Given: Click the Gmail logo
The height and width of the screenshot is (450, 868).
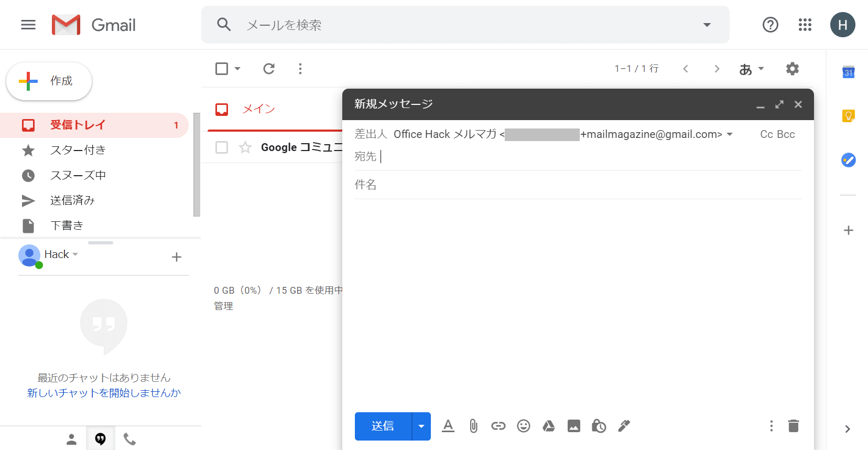Looking at the screenshot, I should point(94,25).
